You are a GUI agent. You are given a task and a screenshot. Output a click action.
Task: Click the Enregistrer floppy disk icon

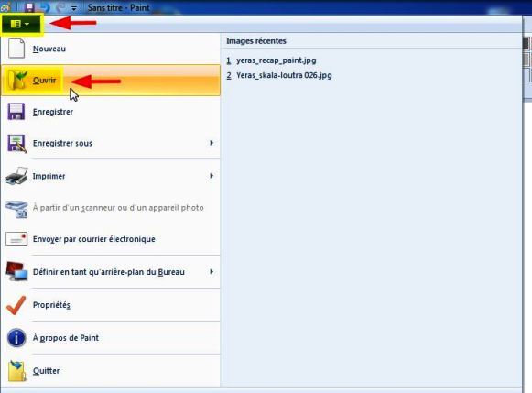[16, 112]
